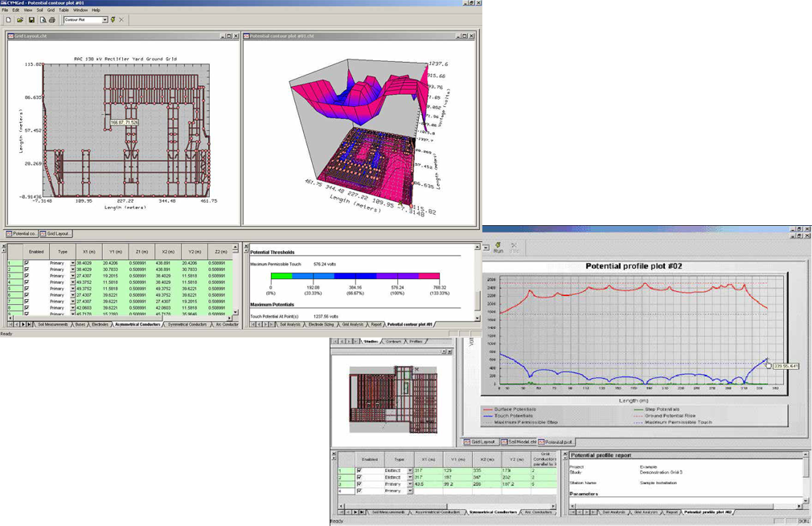Screen dimensions: 812x526
Task: Click the Potential contour plot #01.cht window icon
Action: tap(247, 35)
